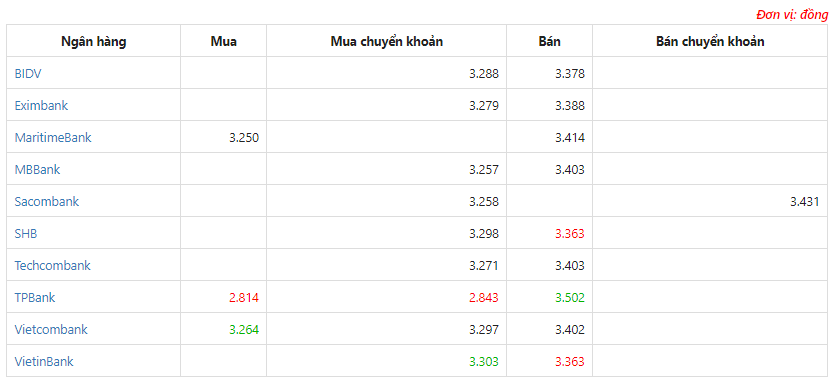Open the BIDV bank link
The height and width of the screenshot is (388, 836).
point(28,74)
